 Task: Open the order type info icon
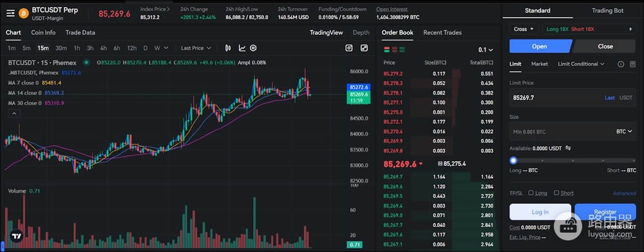coord(621,64)
